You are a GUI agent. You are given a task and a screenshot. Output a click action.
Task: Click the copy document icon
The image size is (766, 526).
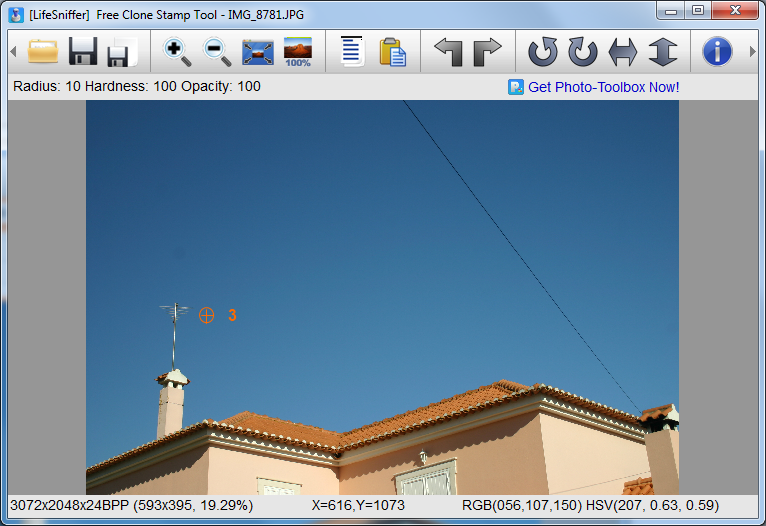[352, 51]
